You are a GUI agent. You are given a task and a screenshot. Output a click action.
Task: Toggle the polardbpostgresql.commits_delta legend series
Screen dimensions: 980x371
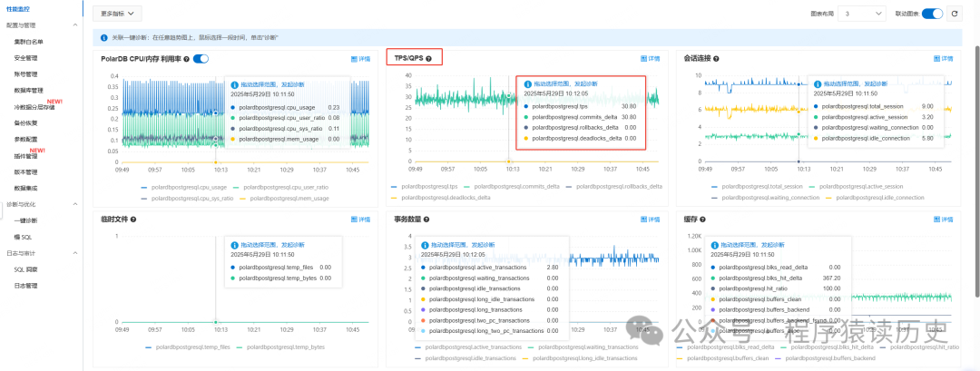coord(512,186)
